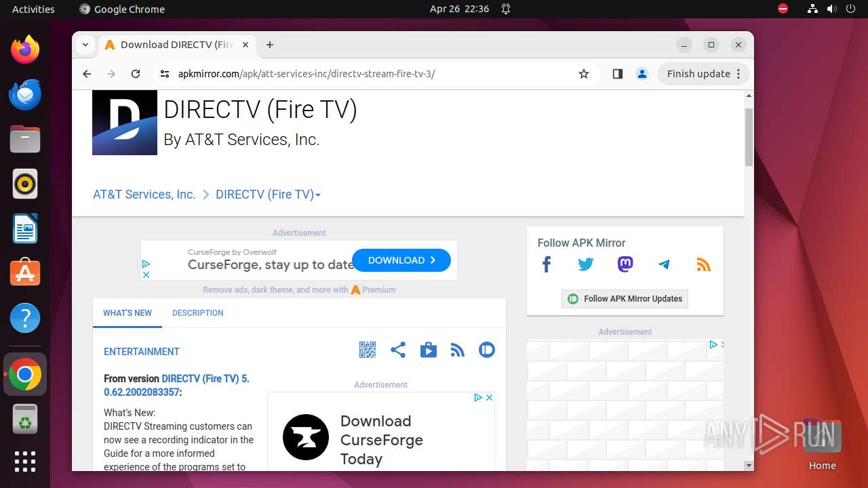
Task: Open the tab search dropdown
Action: [x=85, y=45]
